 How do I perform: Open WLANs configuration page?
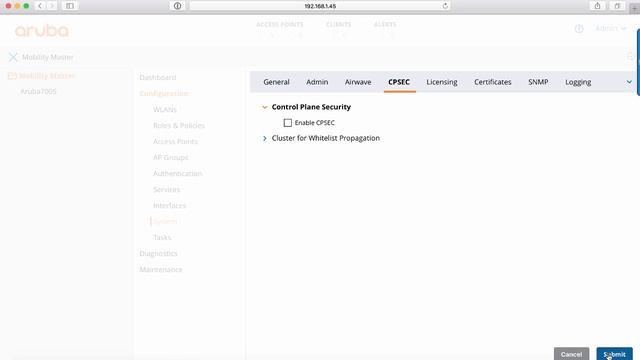click(x=165, y=109)
